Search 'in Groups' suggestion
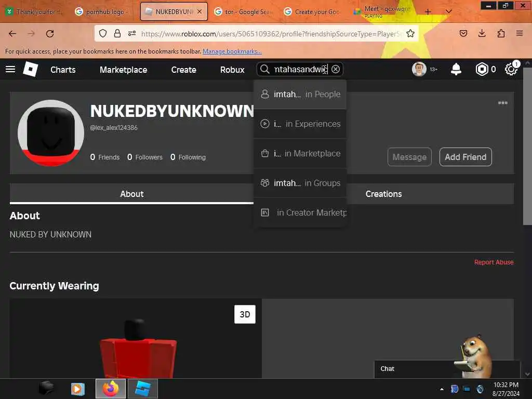 click(300, 183)
